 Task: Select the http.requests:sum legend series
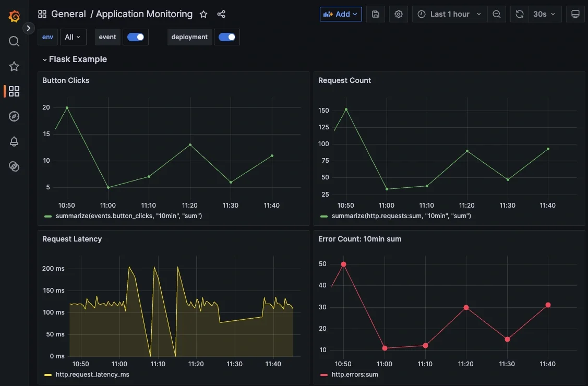point(401,216)
